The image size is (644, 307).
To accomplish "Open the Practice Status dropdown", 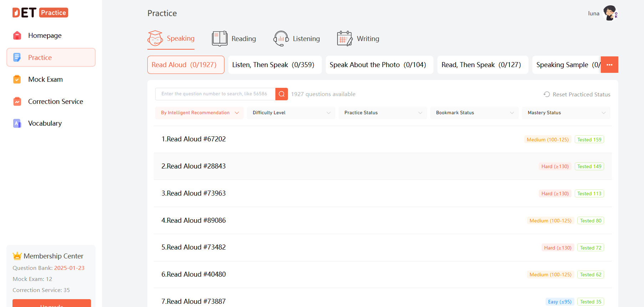I will pos(383,113).
